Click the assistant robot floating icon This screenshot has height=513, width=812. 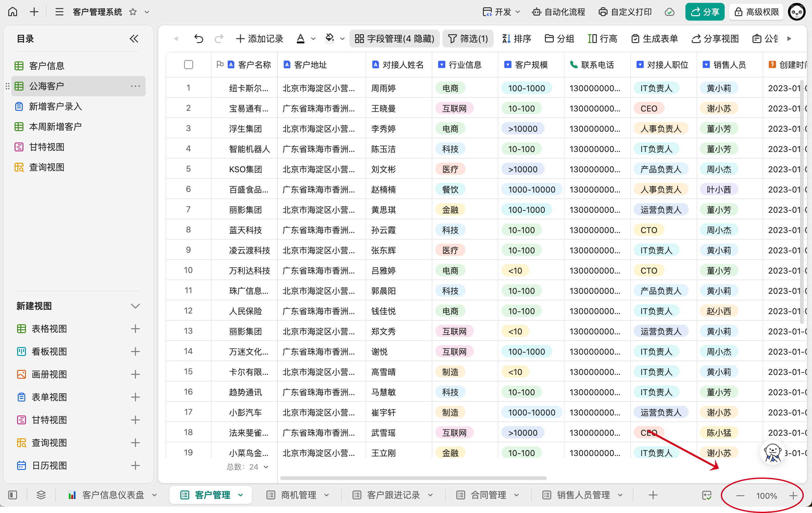(x=772, y=453)
